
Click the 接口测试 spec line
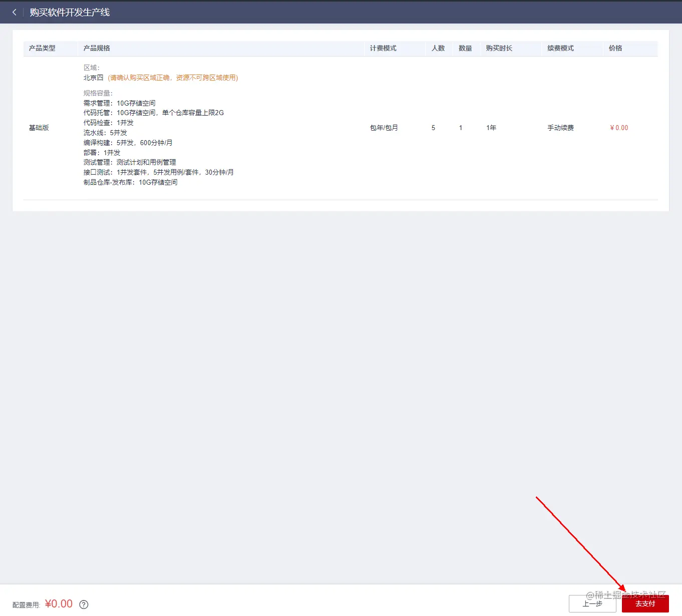tap(158, 172)
